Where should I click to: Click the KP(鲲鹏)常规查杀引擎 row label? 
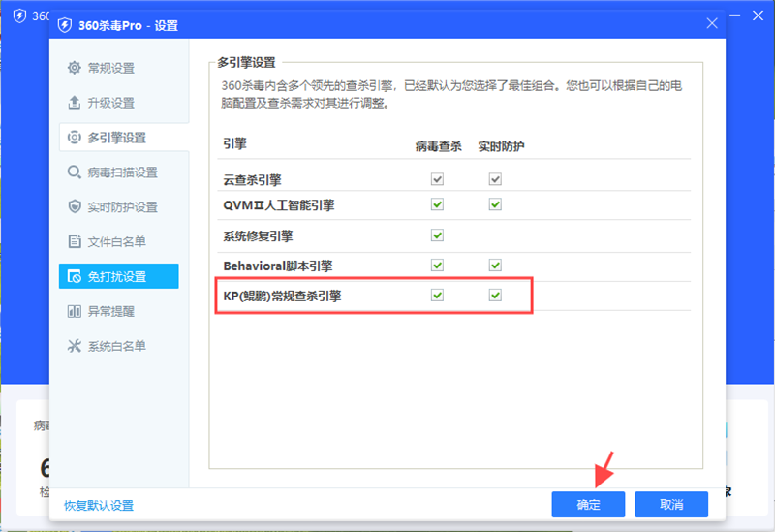tap(282, 297)
